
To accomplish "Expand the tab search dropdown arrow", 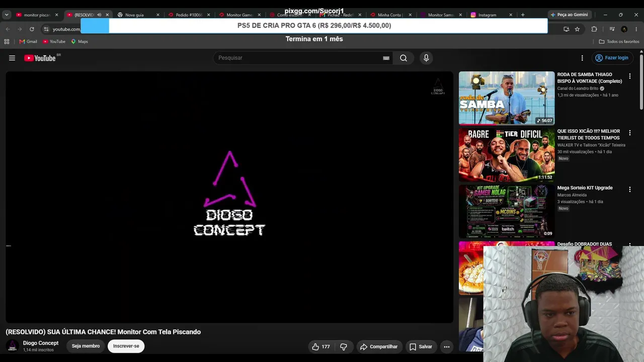I will click(x=7, y=15).
